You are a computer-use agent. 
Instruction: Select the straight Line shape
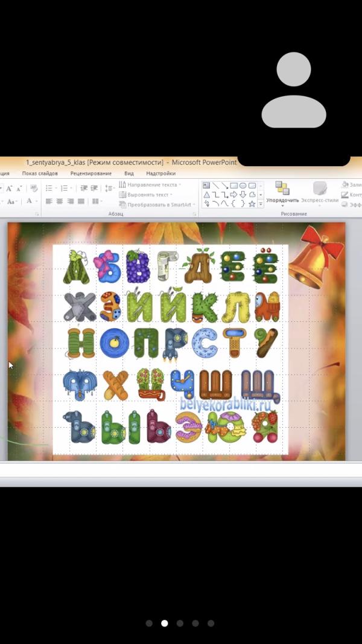[215, 185]
